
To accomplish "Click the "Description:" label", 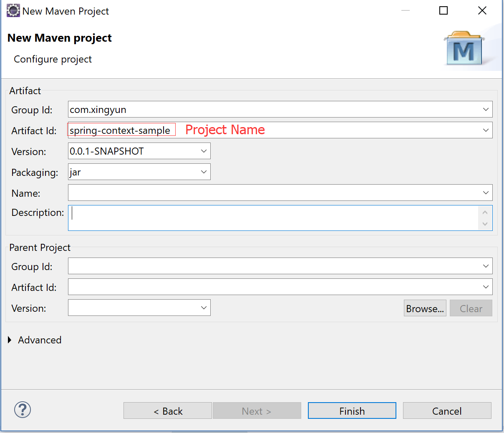I will pyautogui.click(x=38, y=213).
